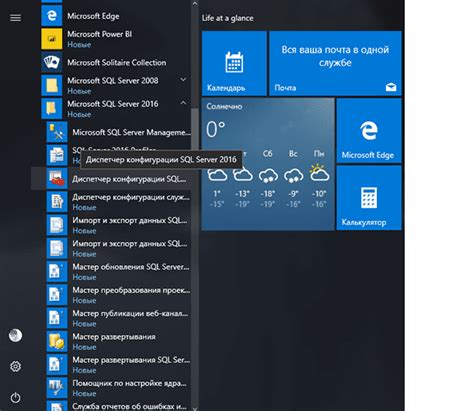Click envelope icon on Почта tile

pos(391,87)
